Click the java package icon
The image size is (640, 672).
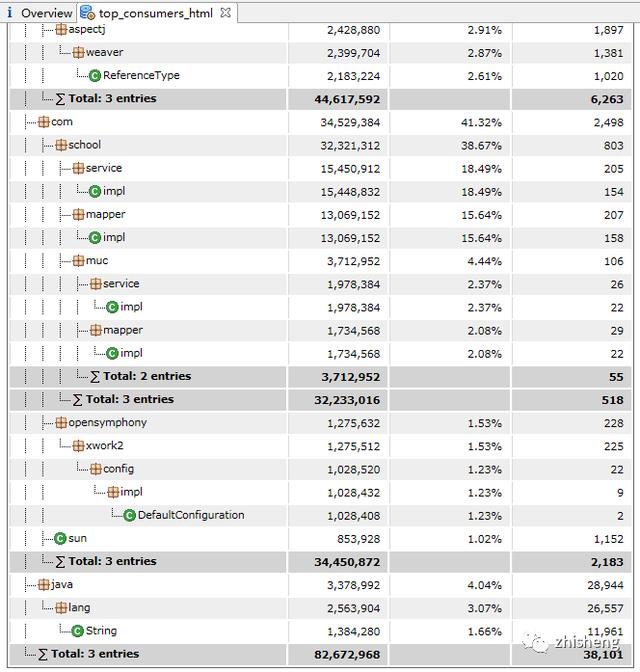(x=43, y=585)
